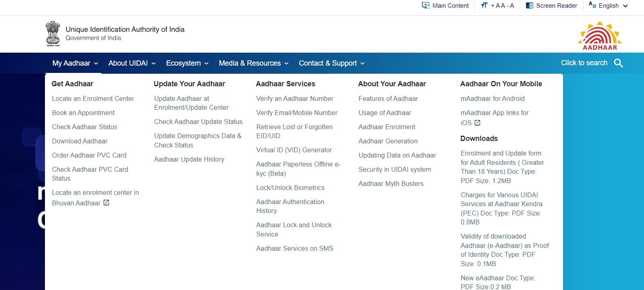
Task: Select Lock/Unlock Biometrics link
Action: pos(290,188)
